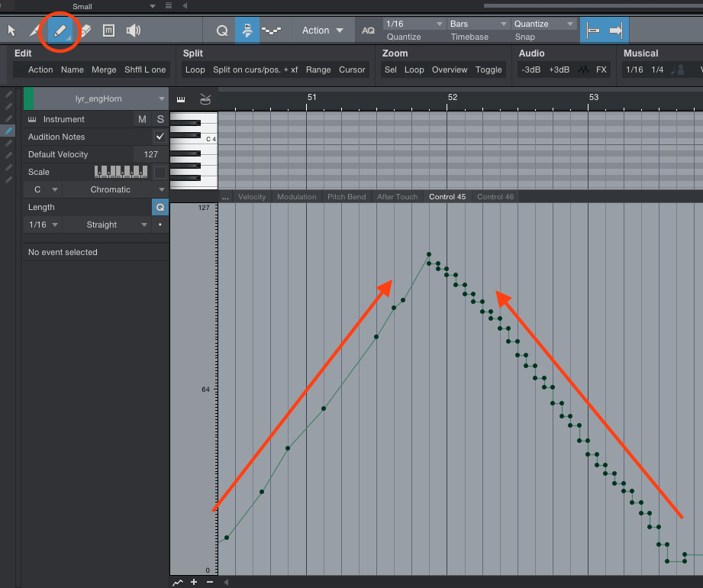
Task: Open the Action dropdown menu
Action: pyautogui.click(x=322, y=31)
